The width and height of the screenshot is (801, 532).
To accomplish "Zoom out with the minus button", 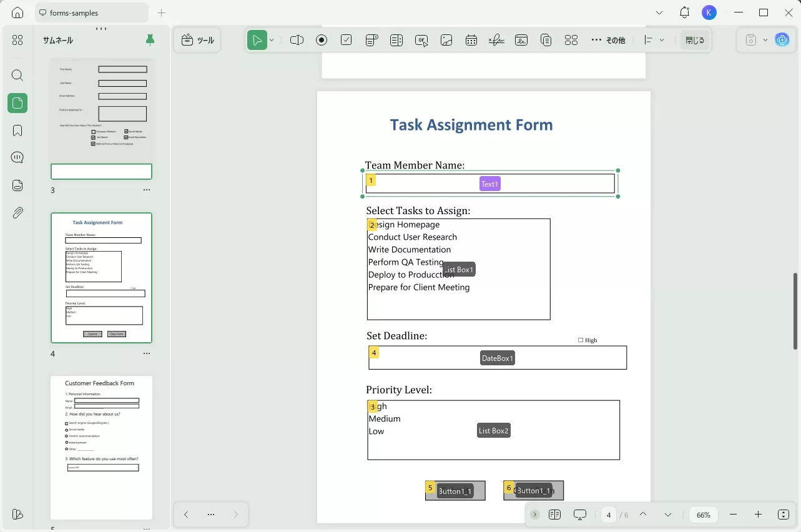I will pos(734,515).
